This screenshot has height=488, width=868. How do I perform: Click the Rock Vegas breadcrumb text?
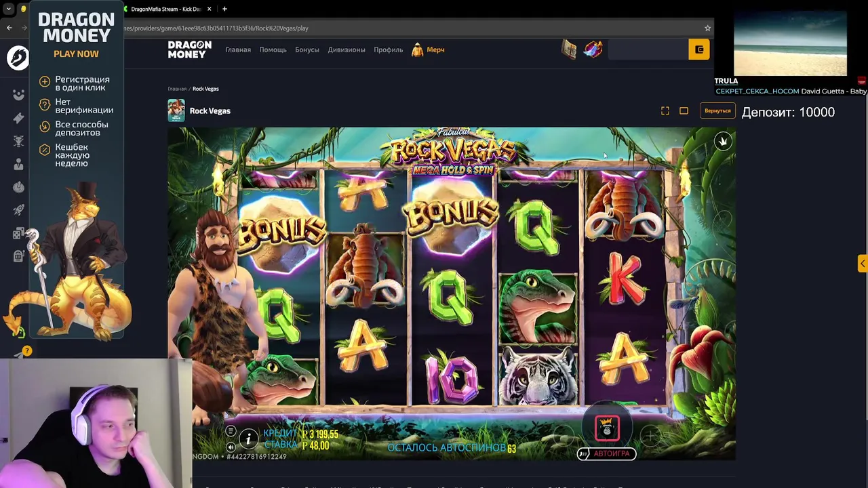point(205,89)
